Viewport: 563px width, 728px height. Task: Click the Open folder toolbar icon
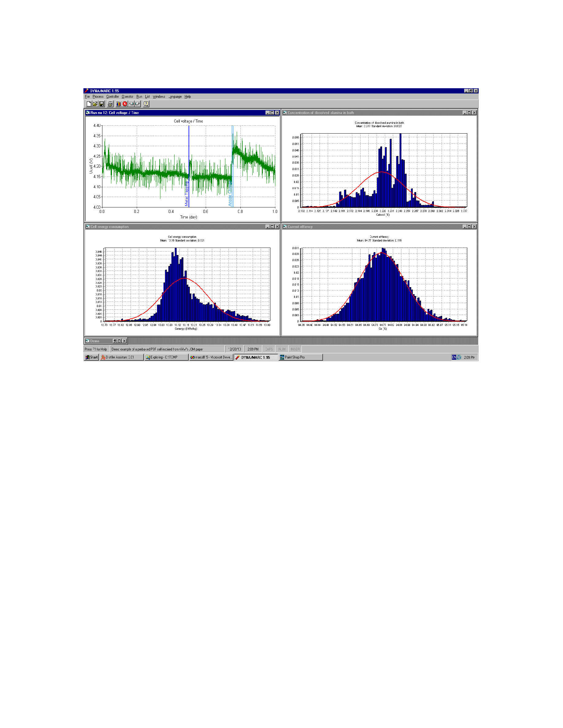[x=95, y=104]
